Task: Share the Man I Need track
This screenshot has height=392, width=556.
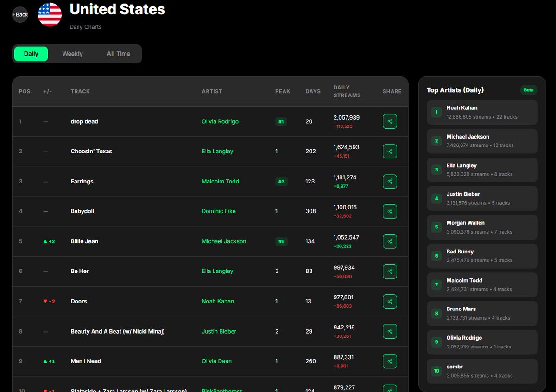Action: point(390,361)
